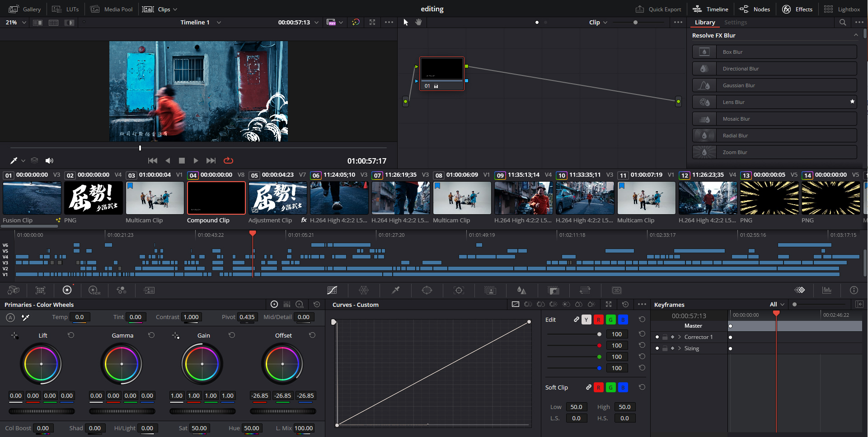Open the Curves palette icon

(x=332, y=290)
